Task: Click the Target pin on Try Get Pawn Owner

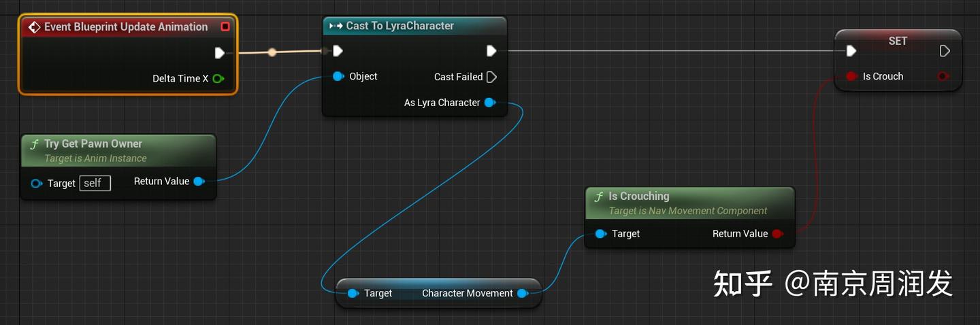Action: (36, 183)
